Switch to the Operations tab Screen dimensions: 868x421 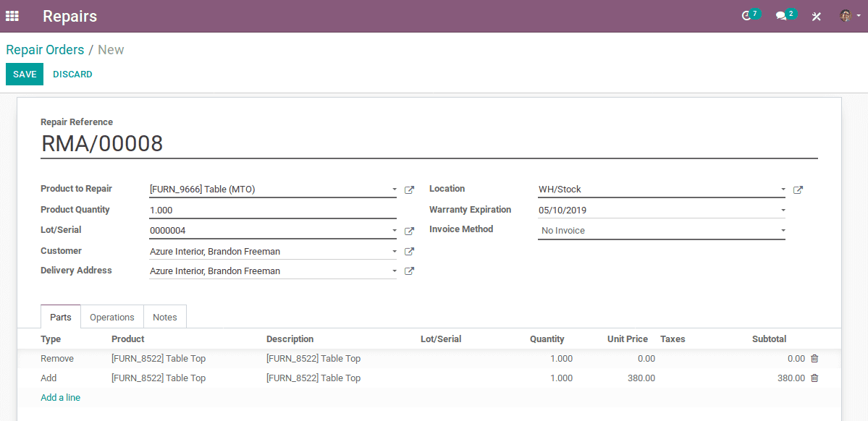pyautogui.click(x=111, y=317)
